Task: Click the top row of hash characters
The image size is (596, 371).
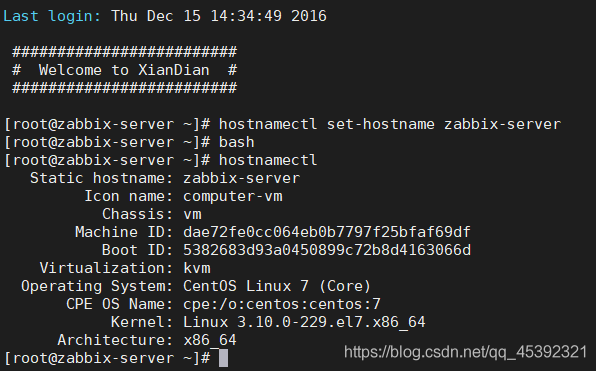Action: pos(125,52)
